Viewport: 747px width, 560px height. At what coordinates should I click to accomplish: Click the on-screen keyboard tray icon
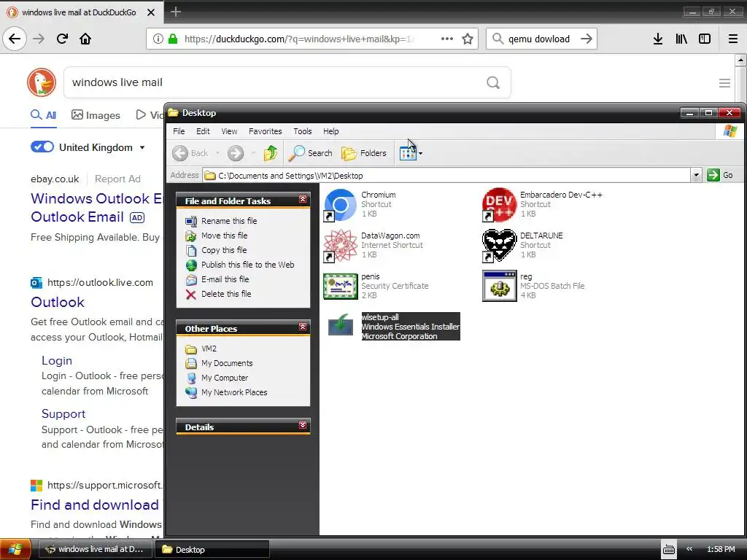[669, 549]
